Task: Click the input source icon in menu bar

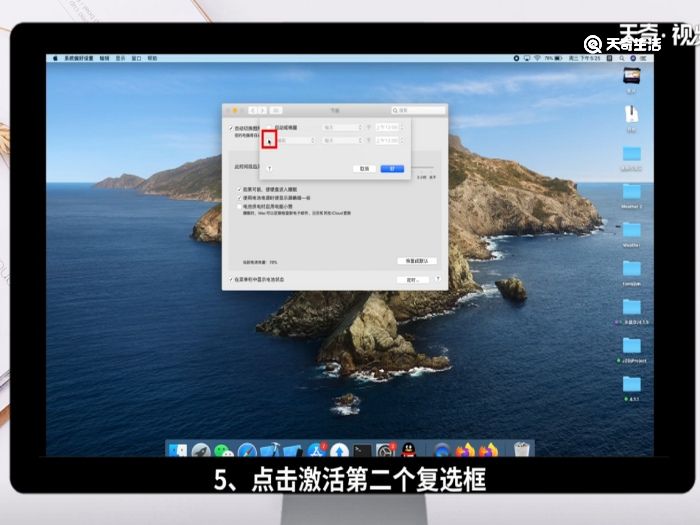Action: click(x=610, y=58)
